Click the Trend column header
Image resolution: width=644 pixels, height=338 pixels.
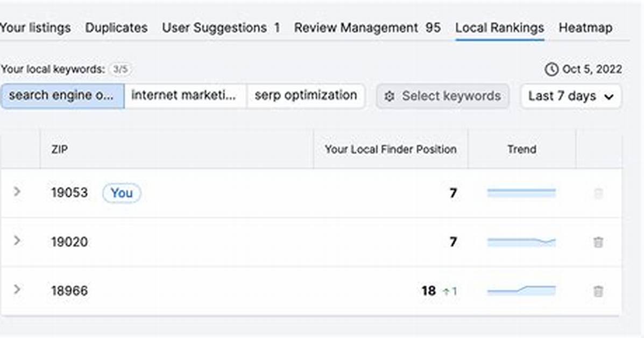tap(522, 149)
